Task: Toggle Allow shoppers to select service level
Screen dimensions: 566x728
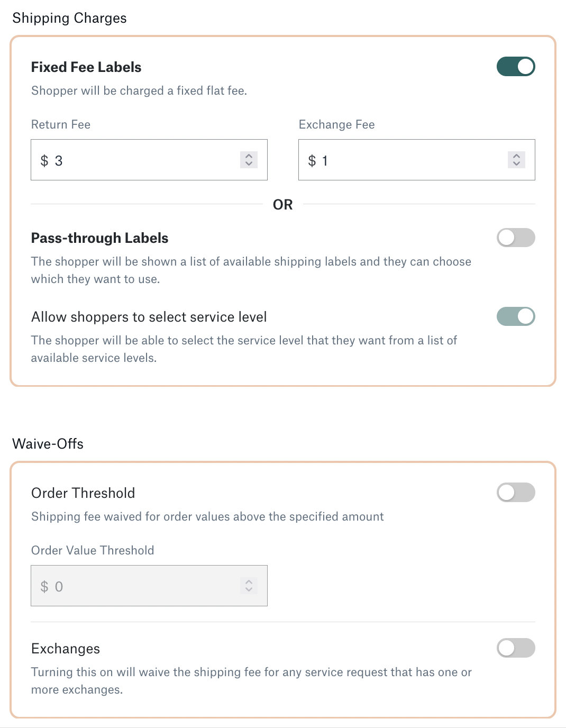Action: click(516, 316)
